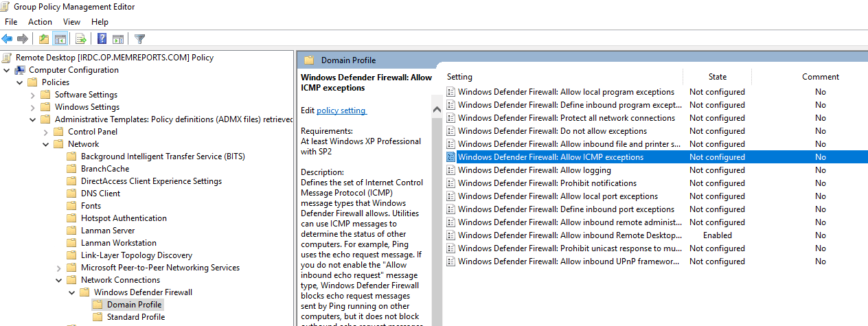Open the View menu
Viewport: 868px width, 326px height.
(72, 22)
